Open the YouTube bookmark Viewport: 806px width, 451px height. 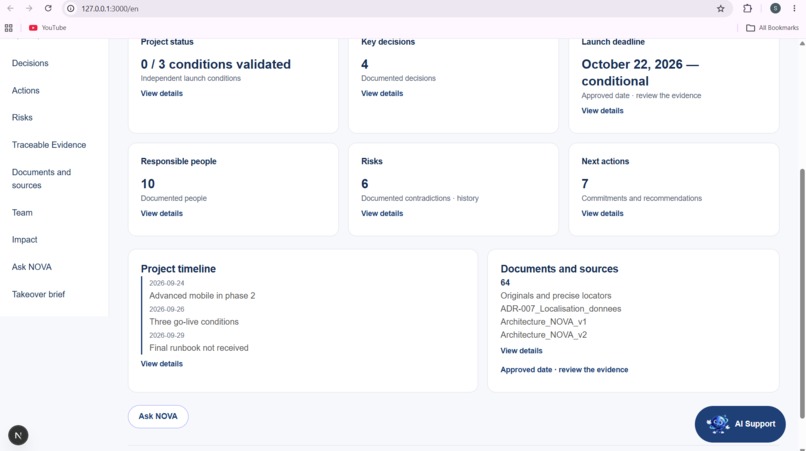coord(47,28)
